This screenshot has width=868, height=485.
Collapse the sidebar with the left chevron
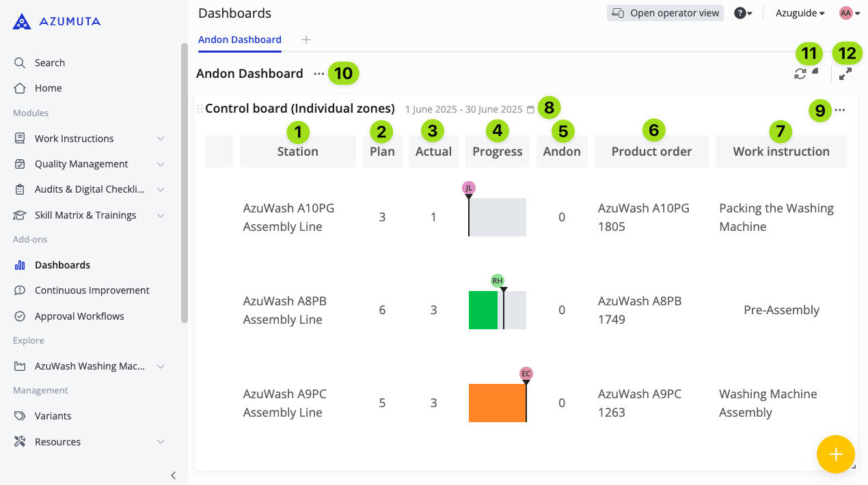click(173, 475)
